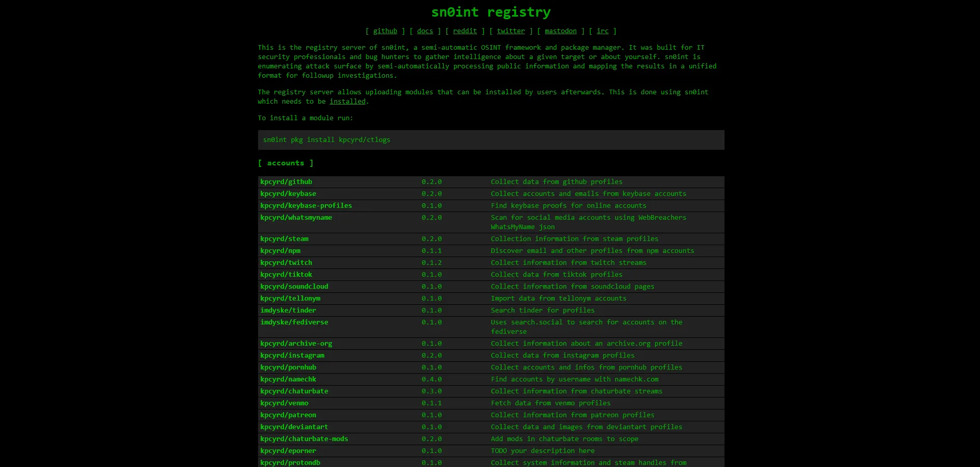The height and width of the screenshot is (467, 980).
Task: Visit the reddit link
Action: pyautogui.click(x=464, y=31)
